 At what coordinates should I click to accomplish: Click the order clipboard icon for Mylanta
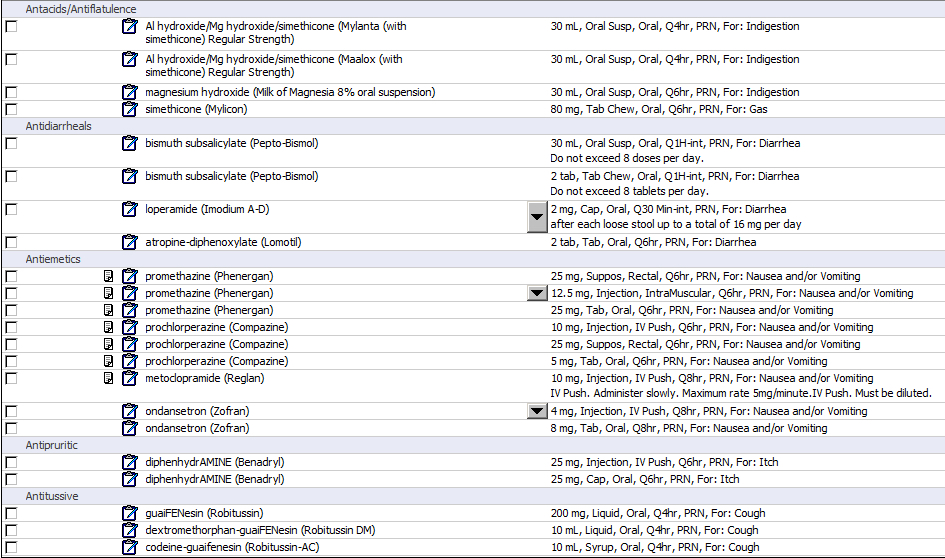coord(130,26)
